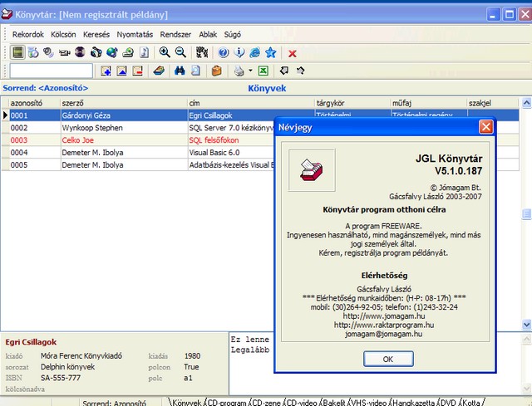Open the Rendszer menu

point(175,35)
